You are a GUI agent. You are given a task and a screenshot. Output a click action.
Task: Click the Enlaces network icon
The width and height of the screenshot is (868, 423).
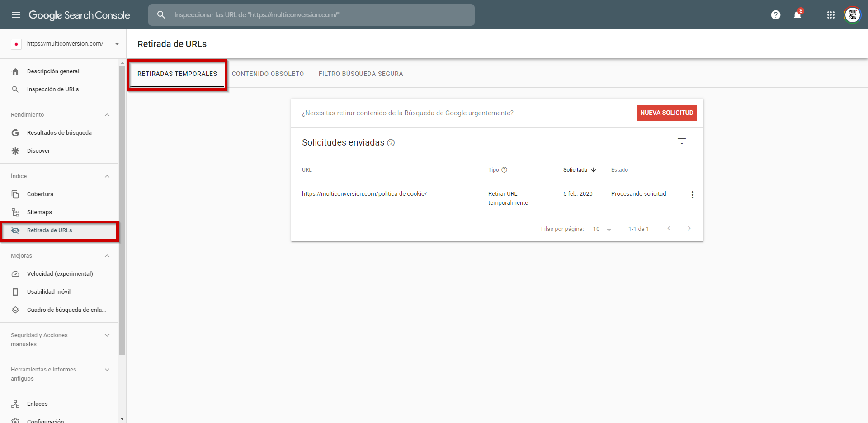point(15,404)
